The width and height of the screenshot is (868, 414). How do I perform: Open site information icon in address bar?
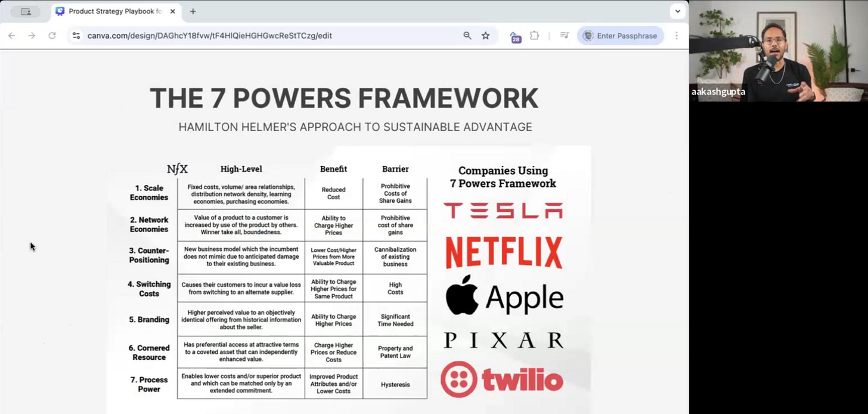[76, 36]
